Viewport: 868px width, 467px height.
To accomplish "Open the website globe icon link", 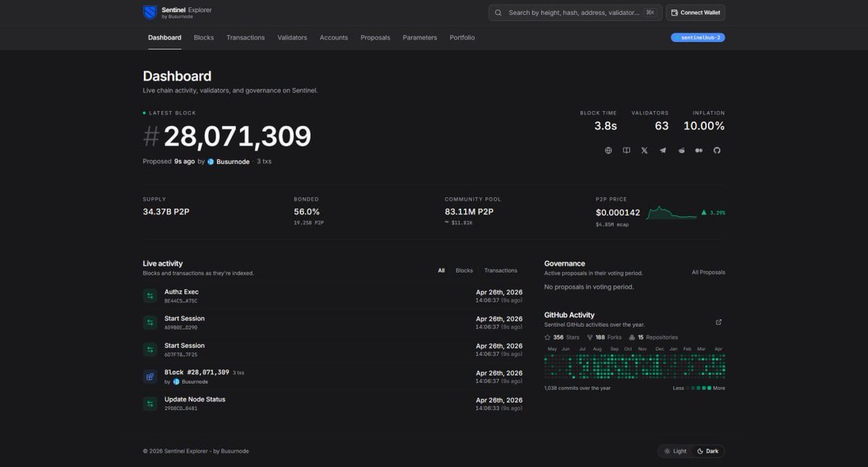I will click(x=608, y=150).
